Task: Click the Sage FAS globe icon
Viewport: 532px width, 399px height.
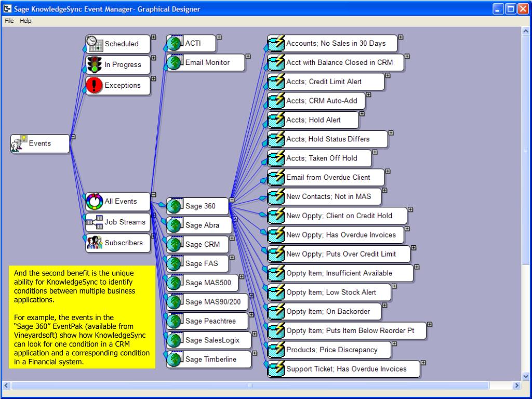Action: [175, 263]
